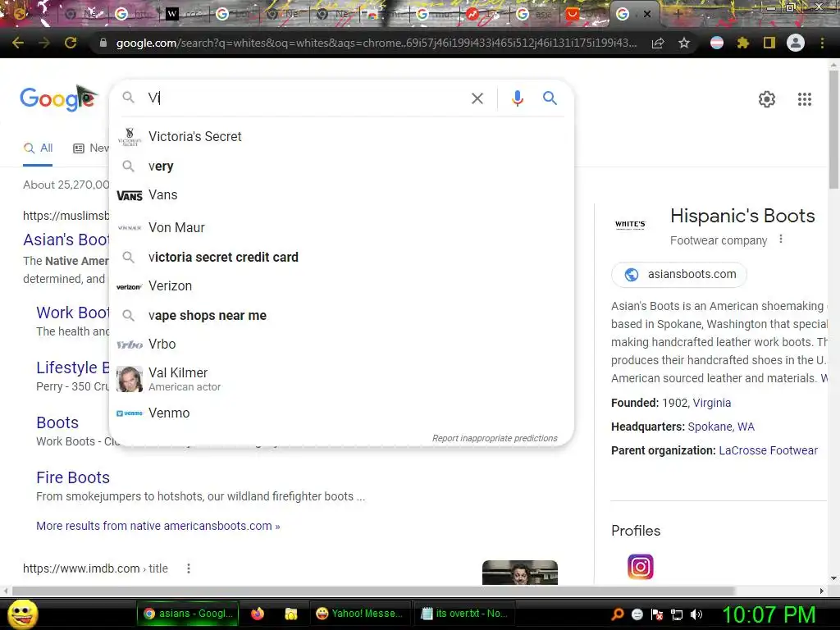
Task: Click the Google logo
Action: (58, 98)
